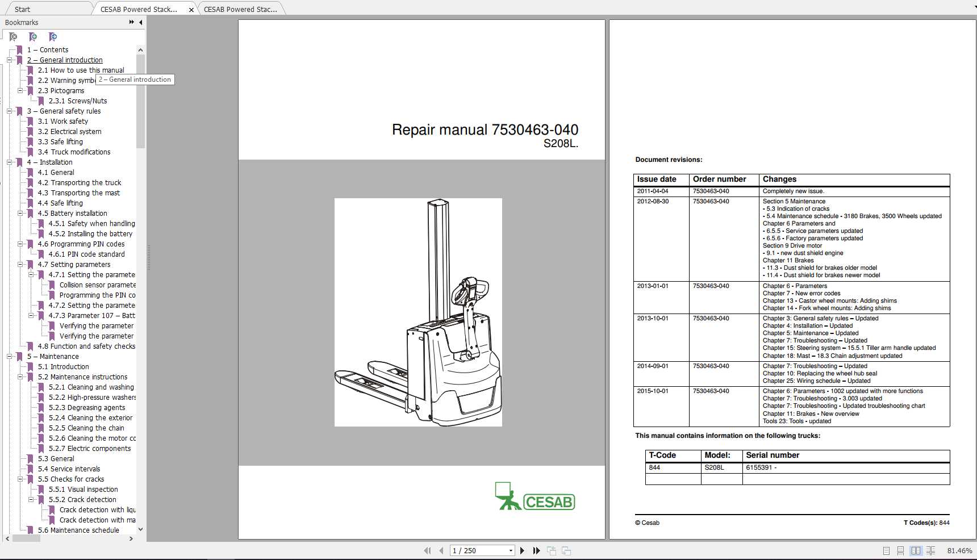This screenshot has width=977, height=560.
Task: Click the bookmarks vertical scrollbar thumb
Action: point(140,101)
